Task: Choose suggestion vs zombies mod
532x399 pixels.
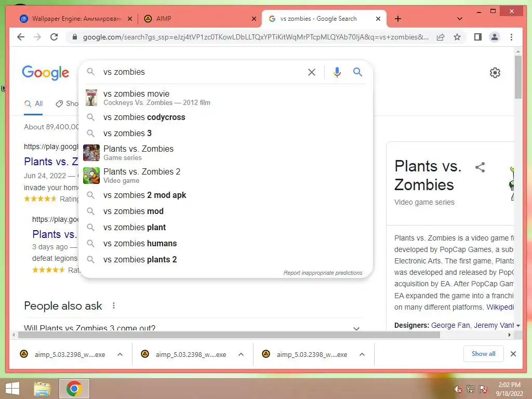Action: click(x=225, y=211)
